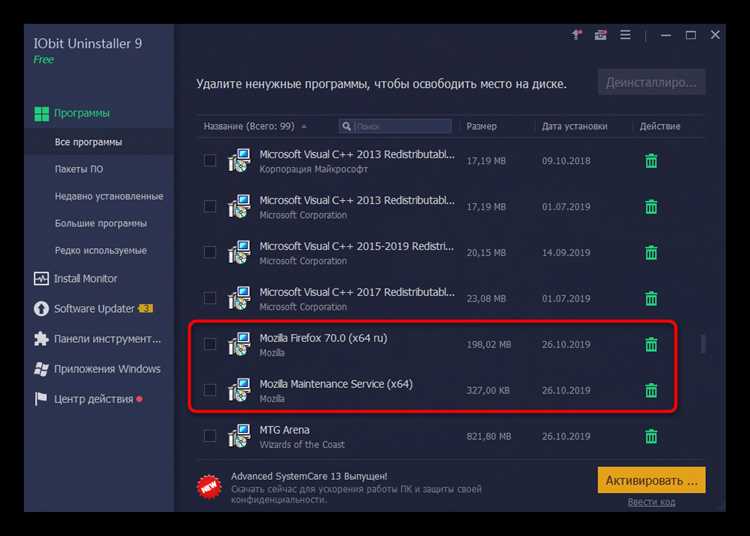
Task: Check the Mozilla Firefox 70.0 checkbox
Action: tap(210, 344)
